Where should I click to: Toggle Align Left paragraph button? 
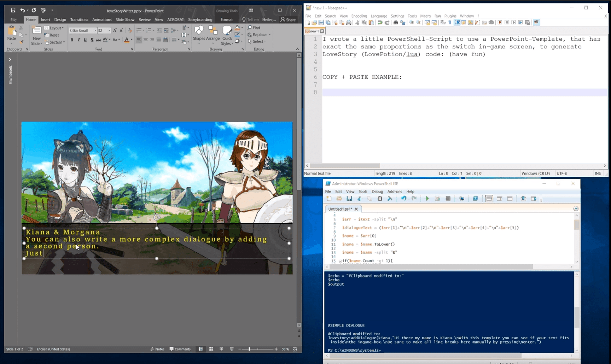(139, 40)
